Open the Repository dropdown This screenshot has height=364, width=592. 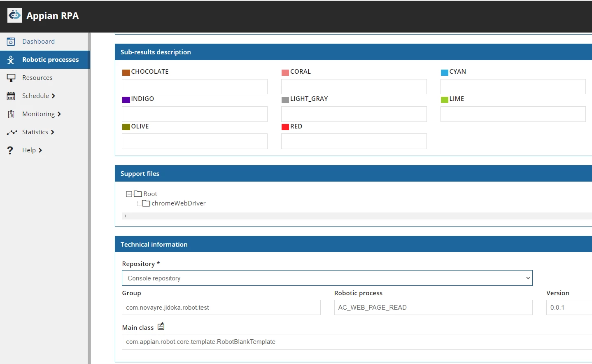(327, 278)
